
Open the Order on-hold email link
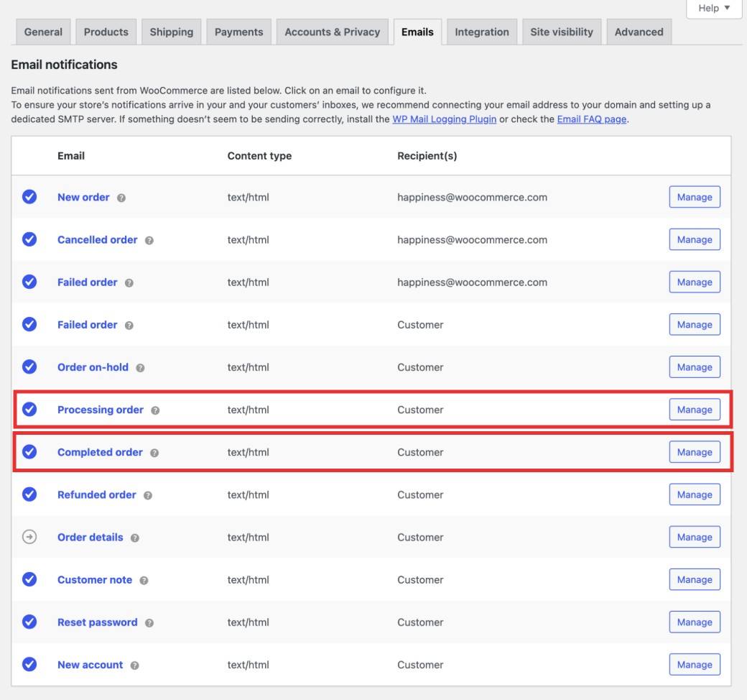[93, 367]
